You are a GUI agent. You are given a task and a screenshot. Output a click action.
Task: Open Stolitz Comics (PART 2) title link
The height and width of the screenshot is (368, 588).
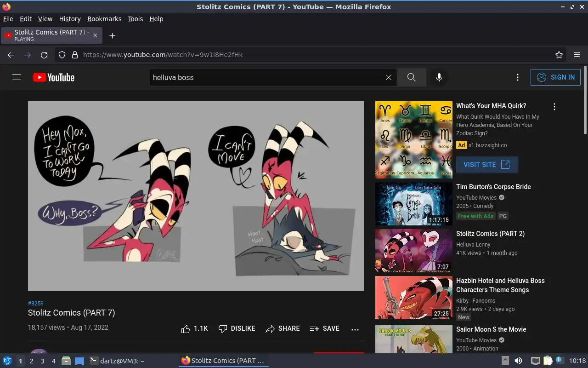[490, 234]
